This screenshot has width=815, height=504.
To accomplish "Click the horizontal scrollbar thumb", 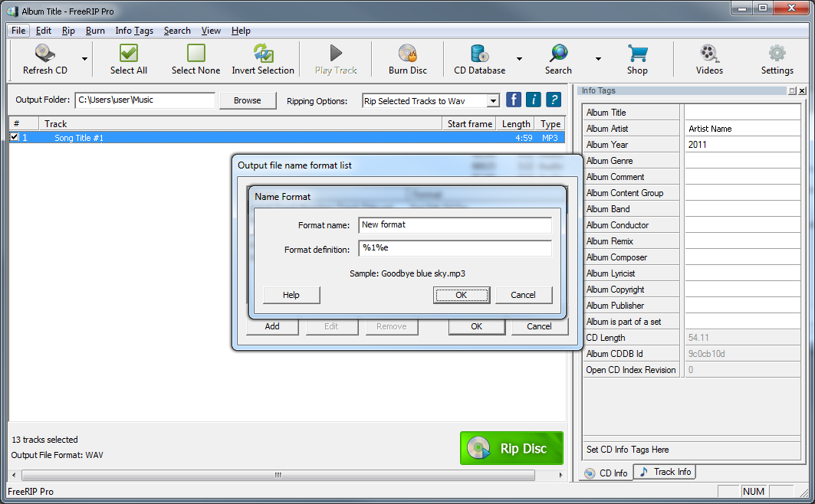I will (x=278, y=475).
